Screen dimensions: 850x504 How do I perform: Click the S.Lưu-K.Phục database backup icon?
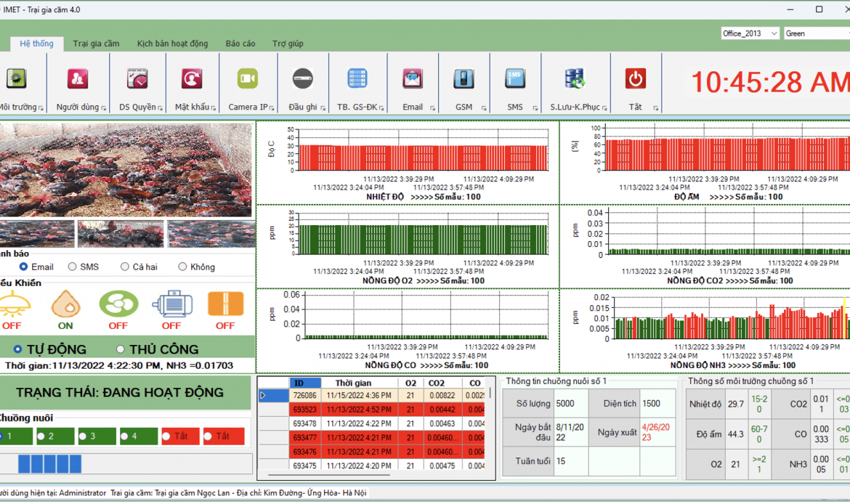(x=575, y=79)
